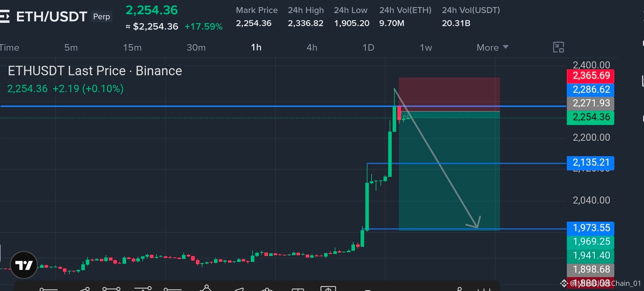Image resolution: width=644 pixels, height=291 pixels.
Task: Select the red stop-loss zone of the short position
Action: [449, 95]
